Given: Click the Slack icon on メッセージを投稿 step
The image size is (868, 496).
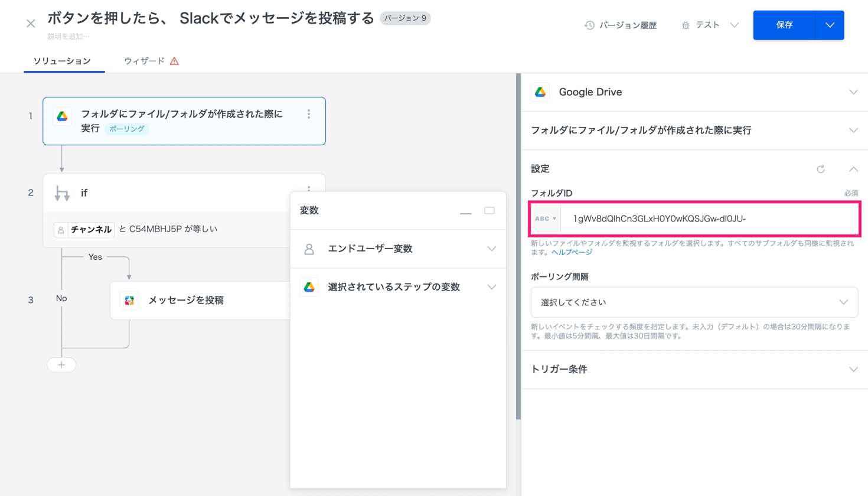Looking at the screenshot, I should 129,301.
